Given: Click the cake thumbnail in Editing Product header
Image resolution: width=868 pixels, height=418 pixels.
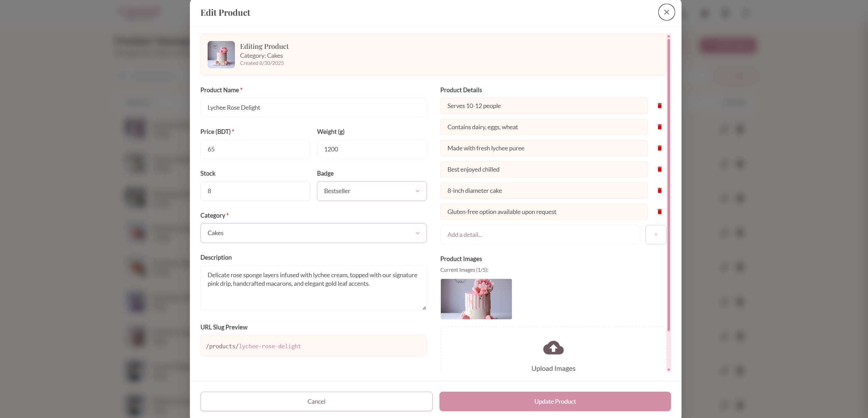Looking at the screenshot, I should (x=221, y=54).
